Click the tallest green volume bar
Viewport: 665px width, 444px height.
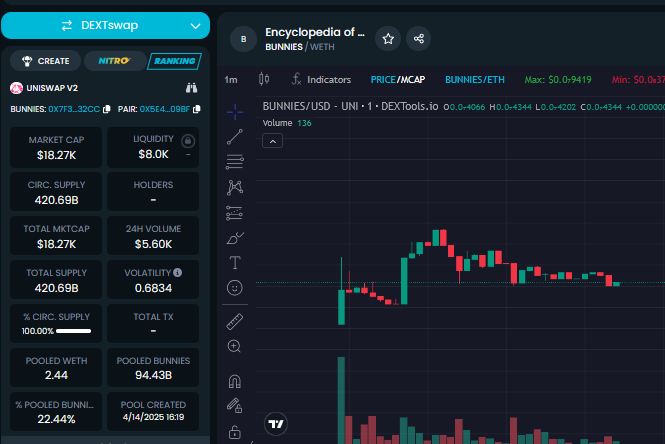[341, 400]
